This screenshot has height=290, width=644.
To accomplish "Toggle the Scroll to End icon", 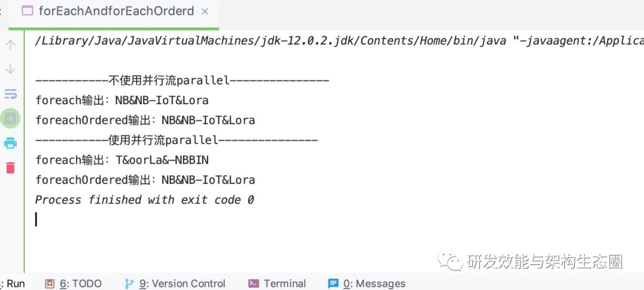I will pos(11,119).
